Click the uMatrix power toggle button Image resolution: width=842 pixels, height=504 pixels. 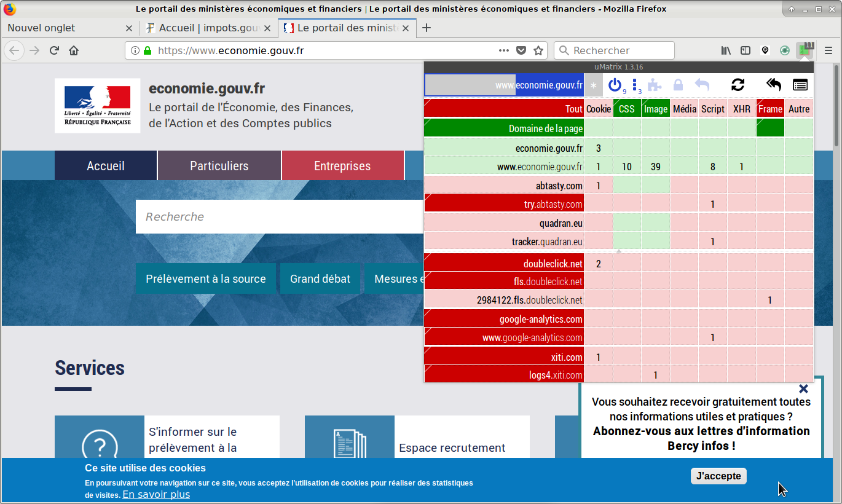pyautogui.click(x=616, y=85)
